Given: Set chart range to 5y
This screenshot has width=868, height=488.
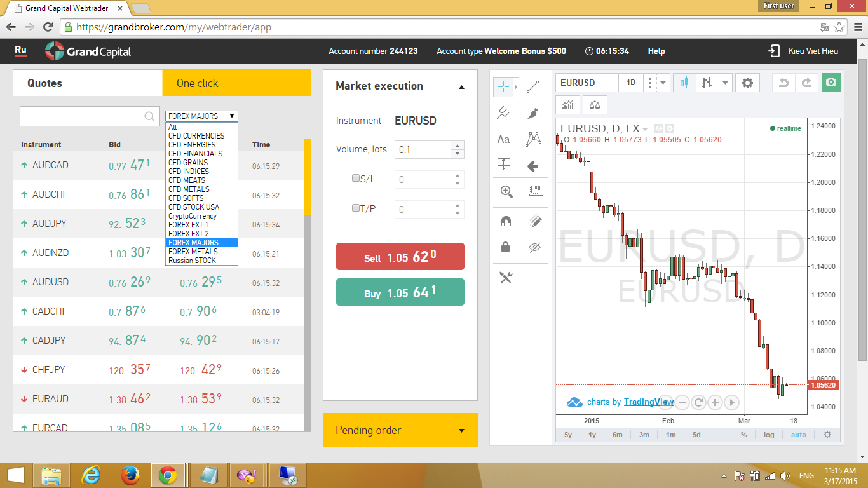Looking at the screenshot, I should tap(568, 435).
